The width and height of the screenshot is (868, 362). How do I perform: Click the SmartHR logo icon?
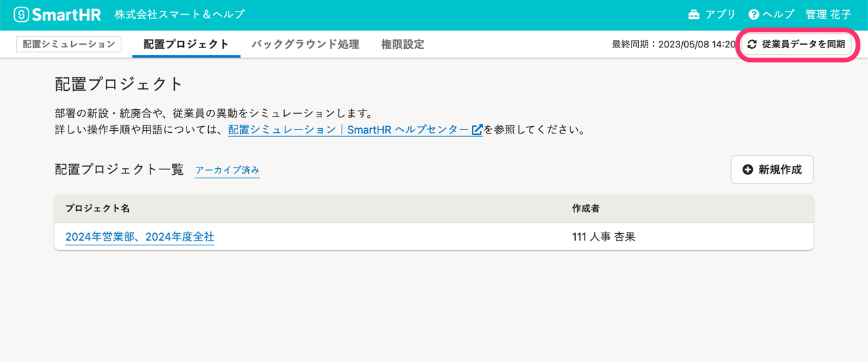(x=22, y=14)
